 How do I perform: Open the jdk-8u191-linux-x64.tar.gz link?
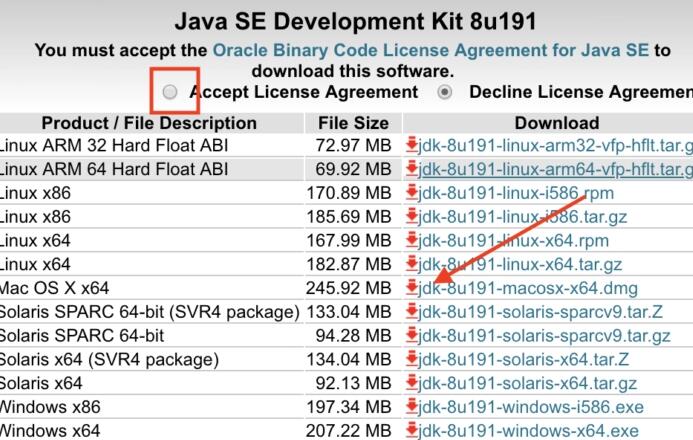coord(520,265)
